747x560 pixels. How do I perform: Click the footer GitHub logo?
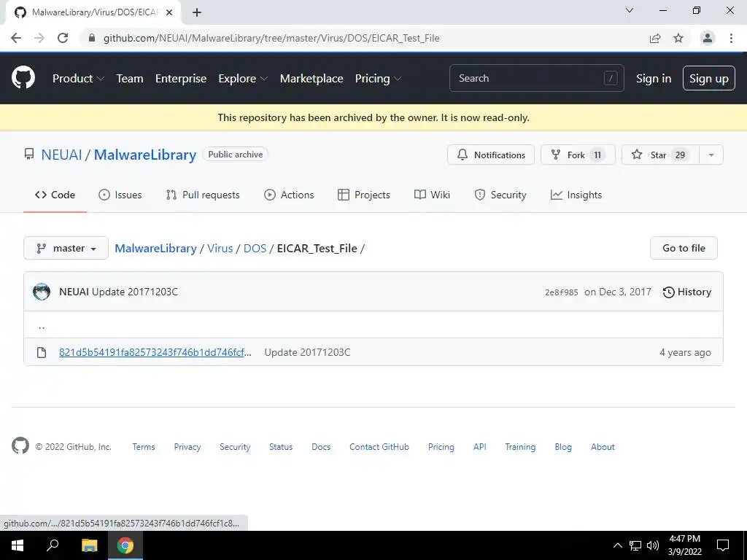click(x=20, y=446)
